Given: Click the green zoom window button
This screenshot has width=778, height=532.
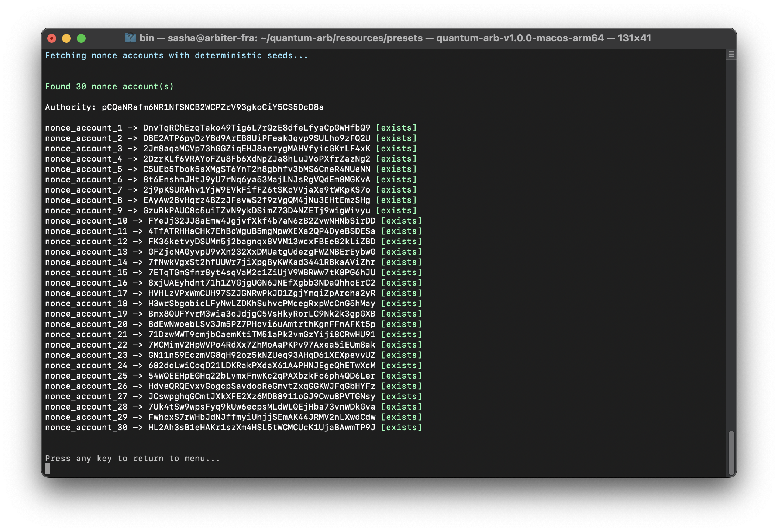Looking at the screenshot, I should (81, 38).
